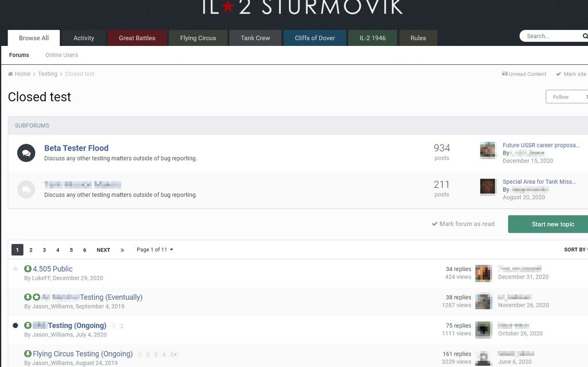
Task: Click the December 31, 2020 last-post date
Action: coord(523,277)
